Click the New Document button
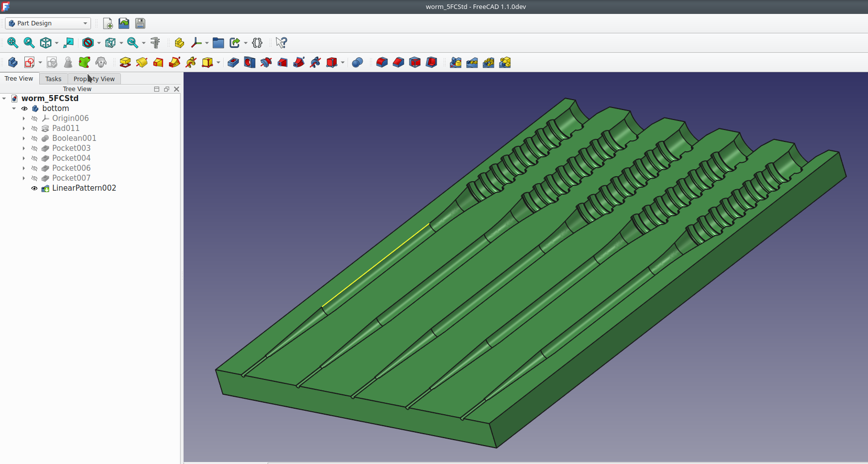The width and height of the screenshot is (868, 464). 108,23
